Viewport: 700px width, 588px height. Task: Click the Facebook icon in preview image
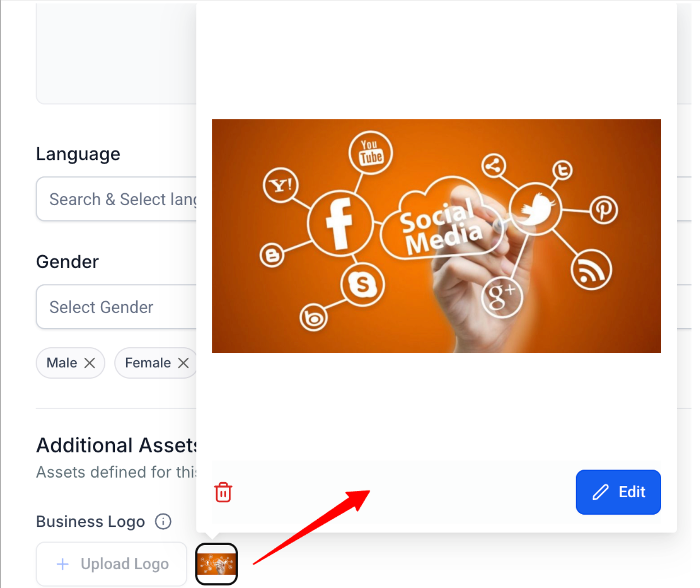[340, 223]
